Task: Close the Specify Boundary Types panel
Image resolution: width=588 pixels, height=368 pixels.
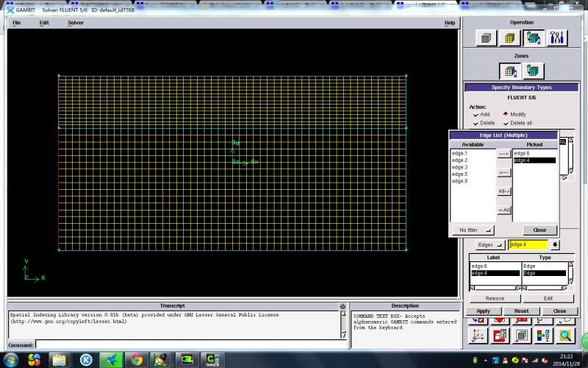Action: 559,311
